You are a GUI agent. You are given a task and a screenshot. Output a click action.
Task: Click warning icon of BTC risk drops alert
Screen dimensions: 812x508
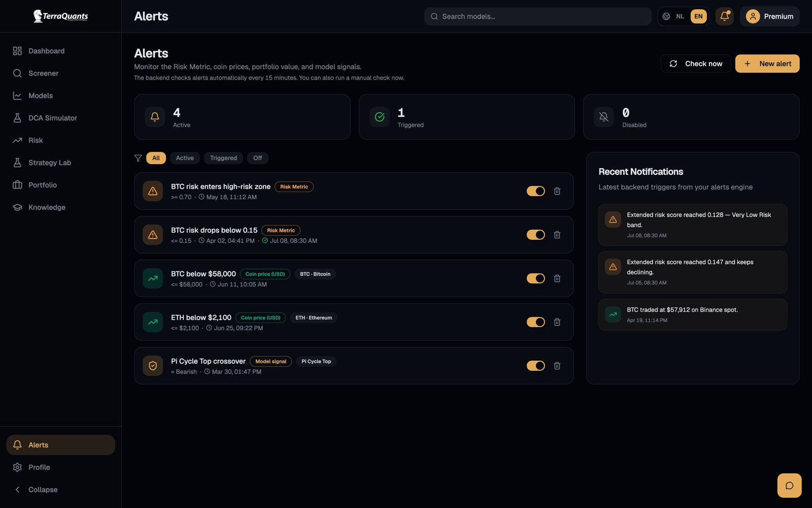tap(153, 235)
